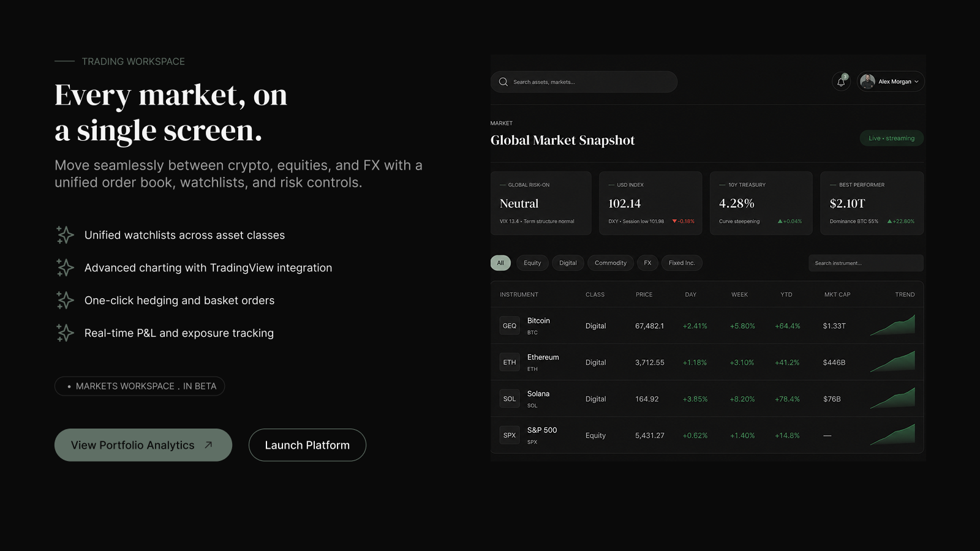Click the arrow icon in View Portfolio Analytics
Screen dimensions: 980x551
pos(208,445)
